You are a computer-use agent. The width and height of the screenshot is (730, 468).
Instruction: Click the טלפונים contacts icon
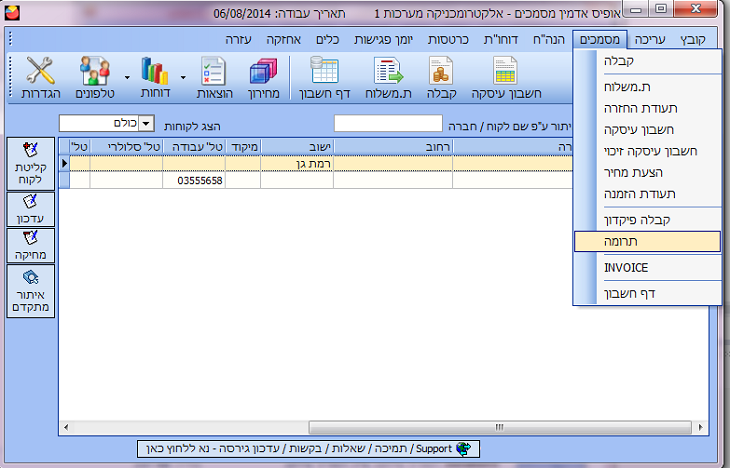tap(96, 71)
